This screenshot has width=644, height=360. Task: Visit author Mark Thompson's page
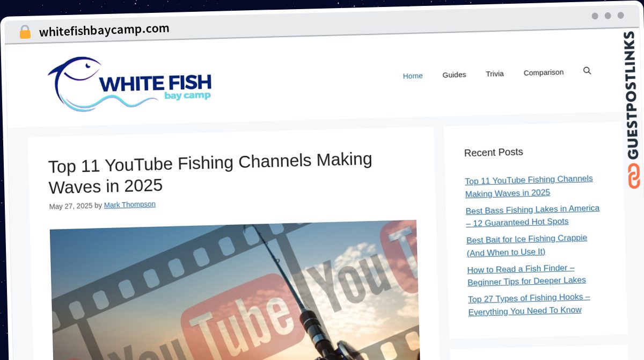129,205
